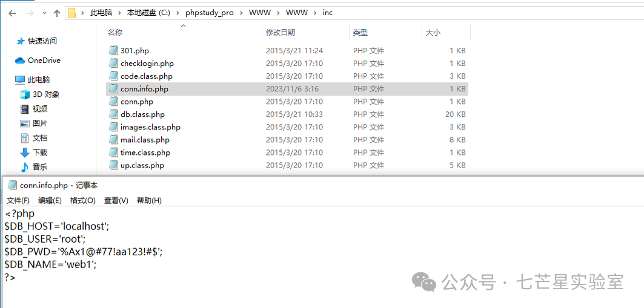This screenshot has width=644, height=308.
Task: Select phpstudy_pro breadcrumb segment
Action: 211,13
